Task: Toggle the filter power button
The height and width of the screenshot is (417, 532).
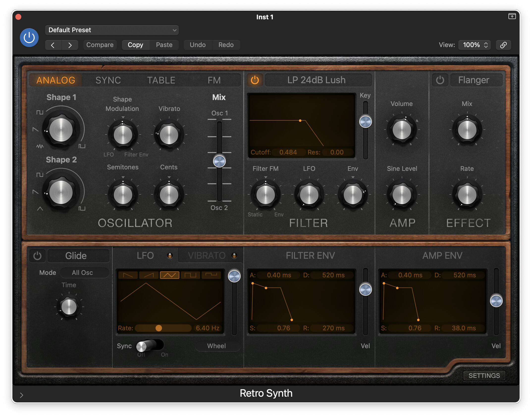Action: point(255,80)
